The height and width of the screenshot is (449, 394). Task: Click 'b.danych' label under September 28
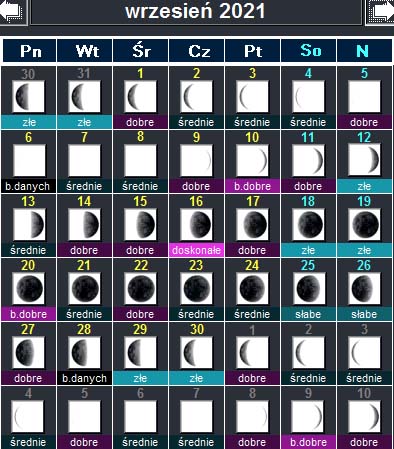(84, 378)
